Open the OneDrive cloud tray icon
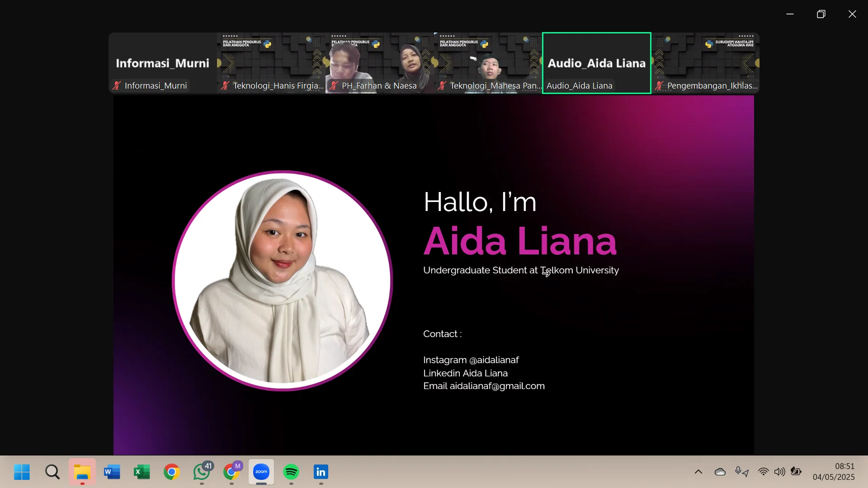 tap(720, 472)
